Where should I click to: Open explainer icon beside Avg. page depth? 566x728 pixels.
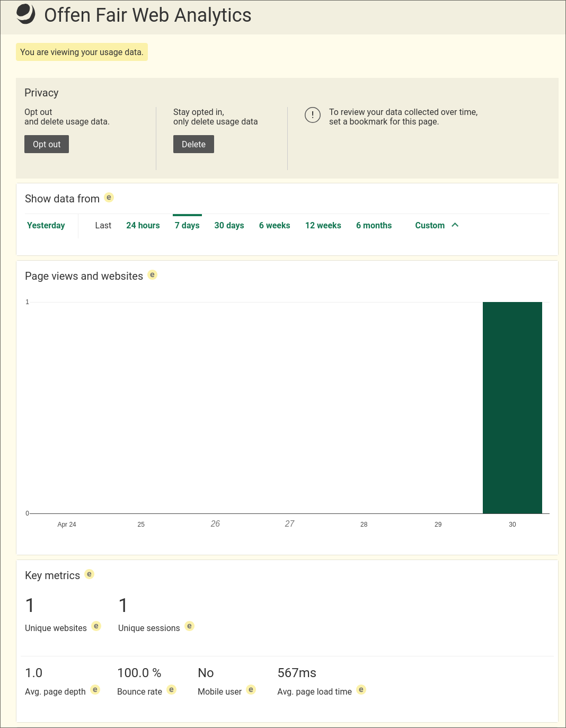[x=95, y=690]
